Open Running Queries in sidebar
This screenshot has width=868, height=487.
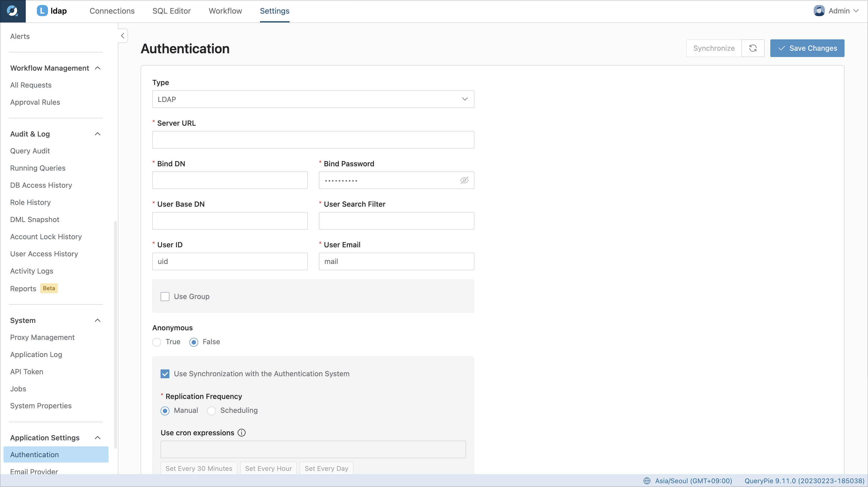click(38, 168)
